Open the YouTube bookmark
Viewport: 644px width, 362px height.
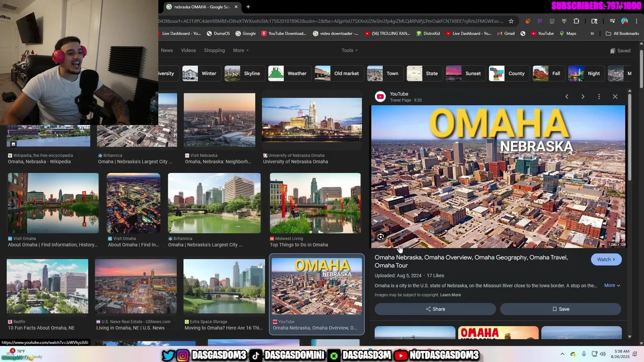pos(541,34)
